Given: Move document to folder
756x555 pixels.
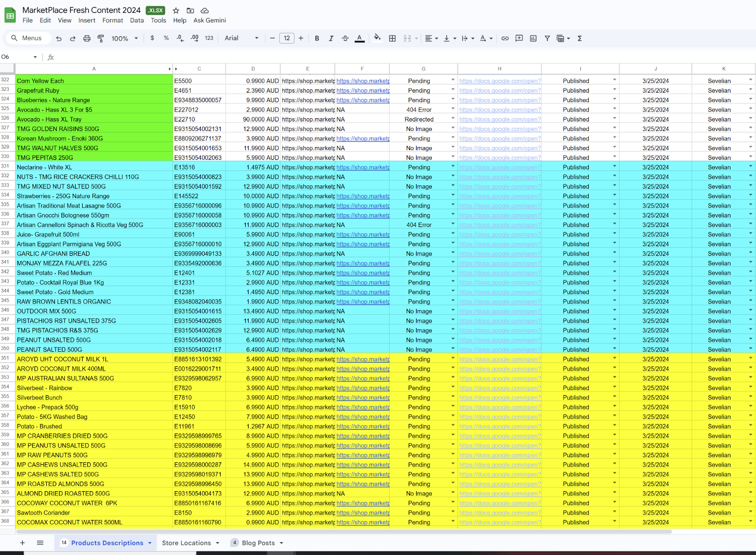Looking at the screenshot, I should coord(190,10).
